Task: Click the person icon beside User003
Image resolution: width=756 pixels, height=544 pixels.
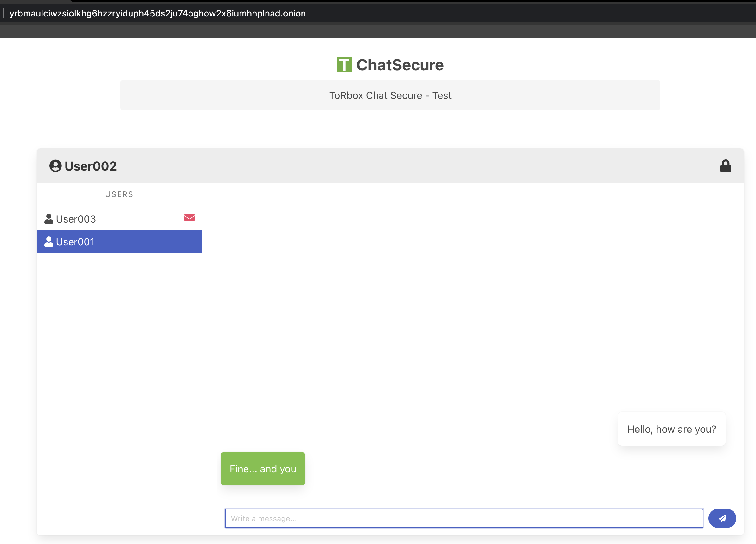Action: (49, 219)
